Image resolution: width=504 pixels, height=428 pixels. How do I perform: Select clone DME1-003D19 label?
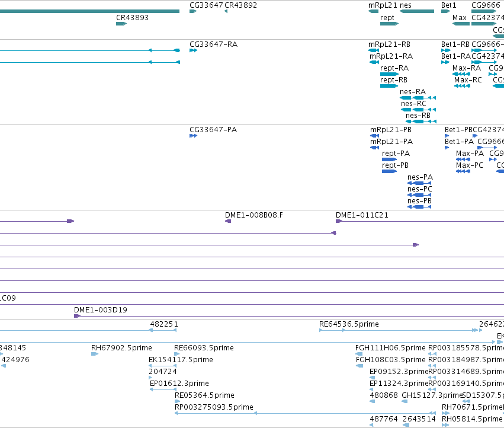click(101, 310)
